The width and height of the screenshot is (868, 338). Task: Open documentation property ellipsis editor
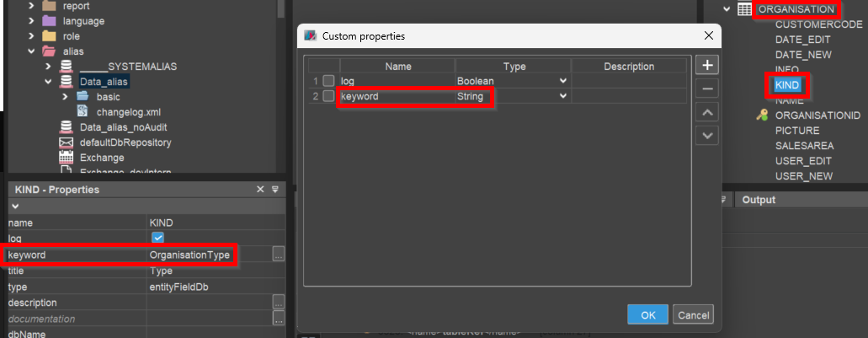coord(279,319)
